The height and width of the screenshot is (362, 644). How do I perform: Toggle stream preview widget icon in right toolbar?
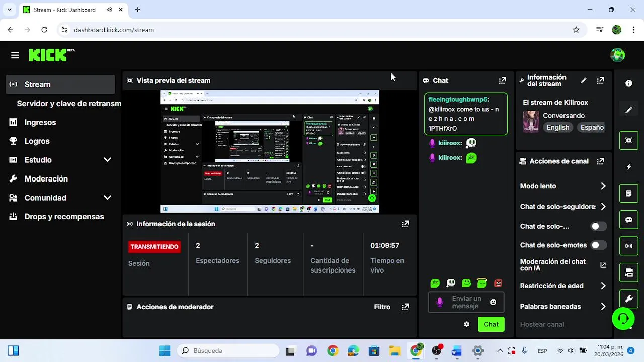pos(629,140)
